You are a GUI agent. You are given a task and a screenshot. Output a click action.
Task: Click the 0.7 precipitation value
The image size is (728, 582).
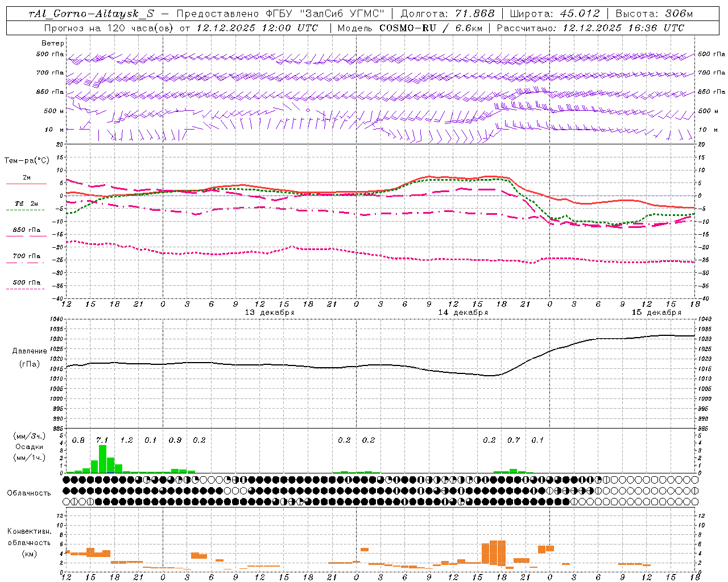[514, 440]
